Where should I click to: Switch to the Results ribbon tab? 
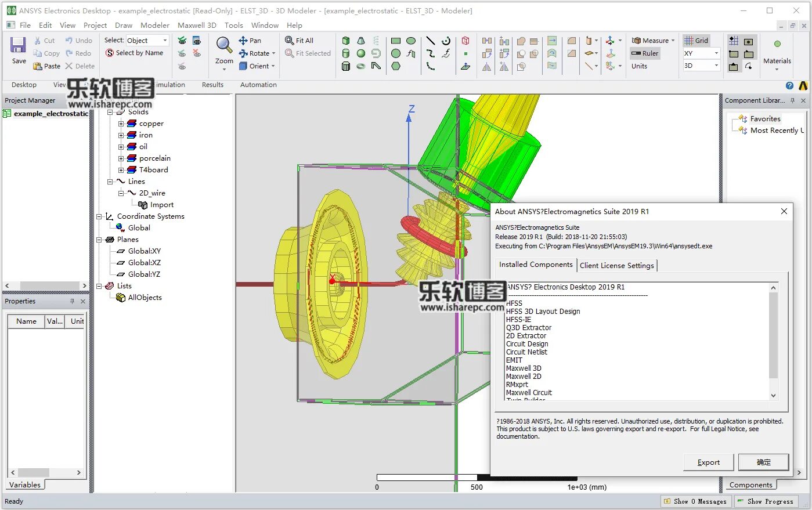point(212,85)
